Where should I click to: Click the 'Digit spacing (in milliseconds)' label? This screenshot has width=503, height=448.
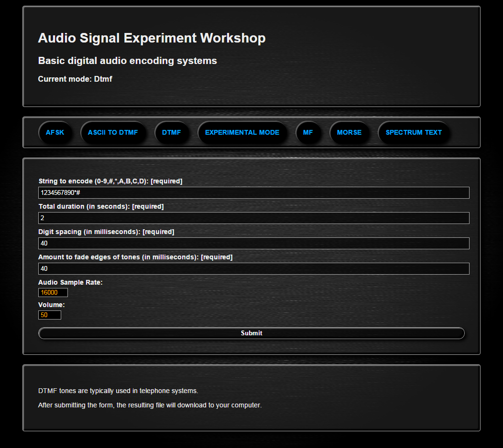pos(106,232)
